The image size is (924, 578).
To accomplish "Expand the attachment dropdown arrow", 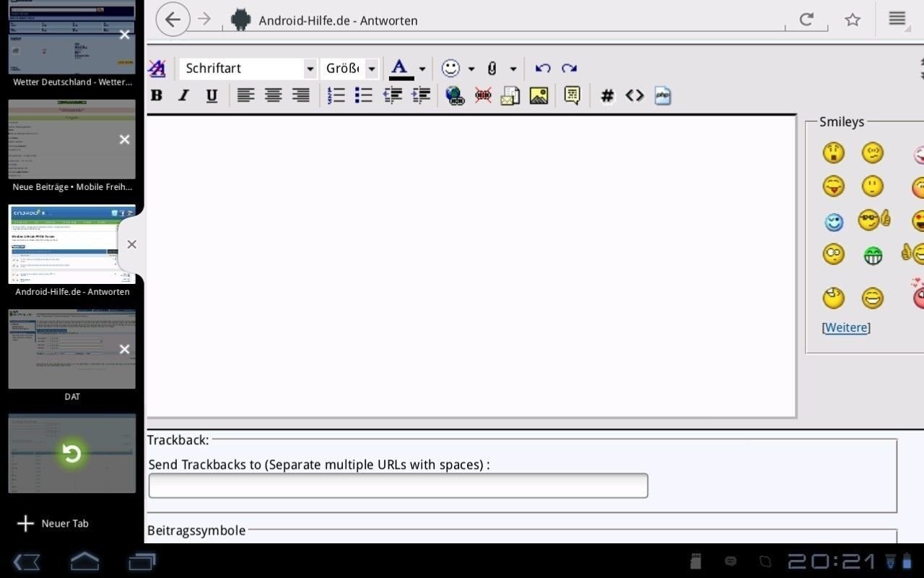I will (x=513, y=69).
